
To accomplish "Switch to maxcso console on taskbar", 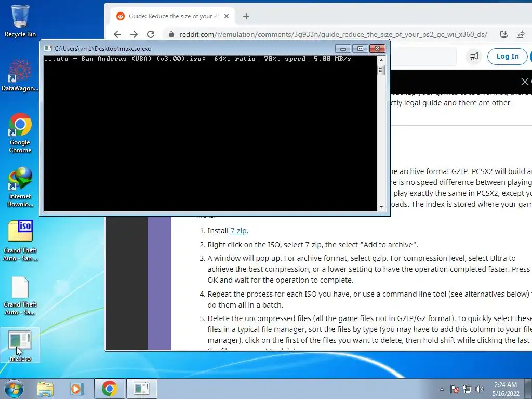I will point(141,389).
